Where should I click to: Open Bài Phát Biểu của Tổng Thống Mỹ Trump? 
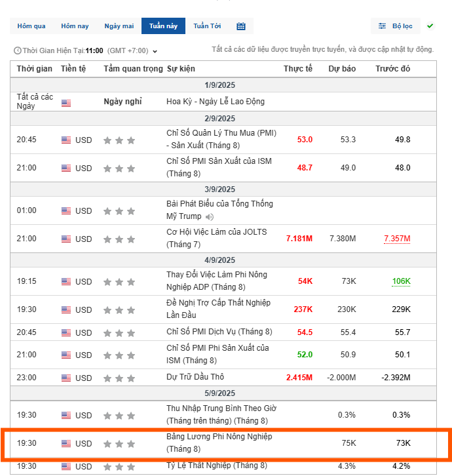coord(219,210)
